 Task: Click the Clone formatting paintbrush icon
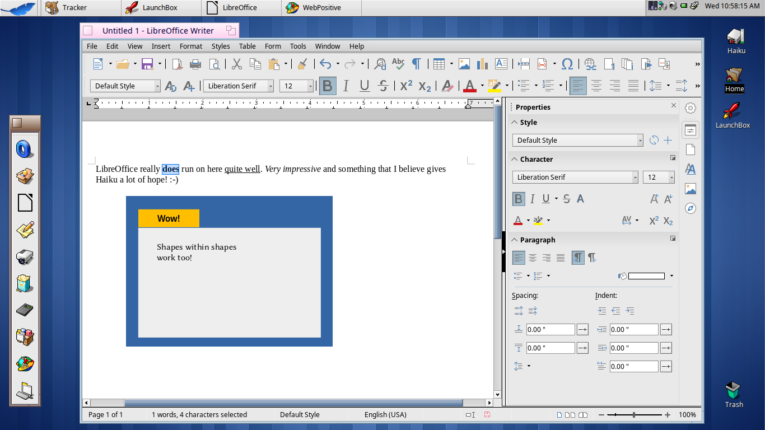click(302, 64)
